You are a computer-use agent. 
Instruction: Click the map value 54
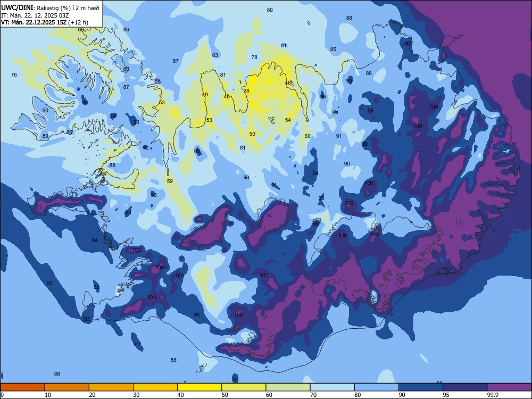288,120
